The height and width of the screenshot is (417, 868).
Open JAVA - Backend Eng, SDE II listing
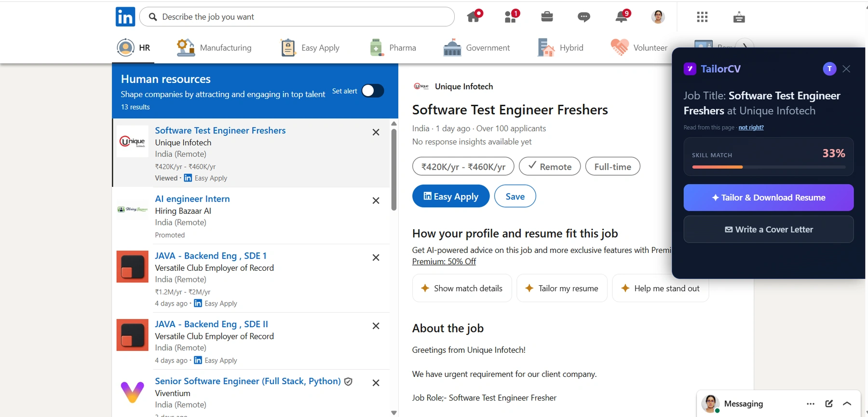click(212, 324)
